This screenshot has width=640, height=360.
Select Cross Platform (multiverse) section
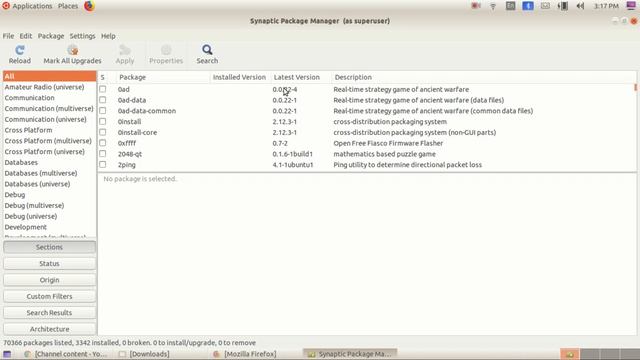pos(48,141)
